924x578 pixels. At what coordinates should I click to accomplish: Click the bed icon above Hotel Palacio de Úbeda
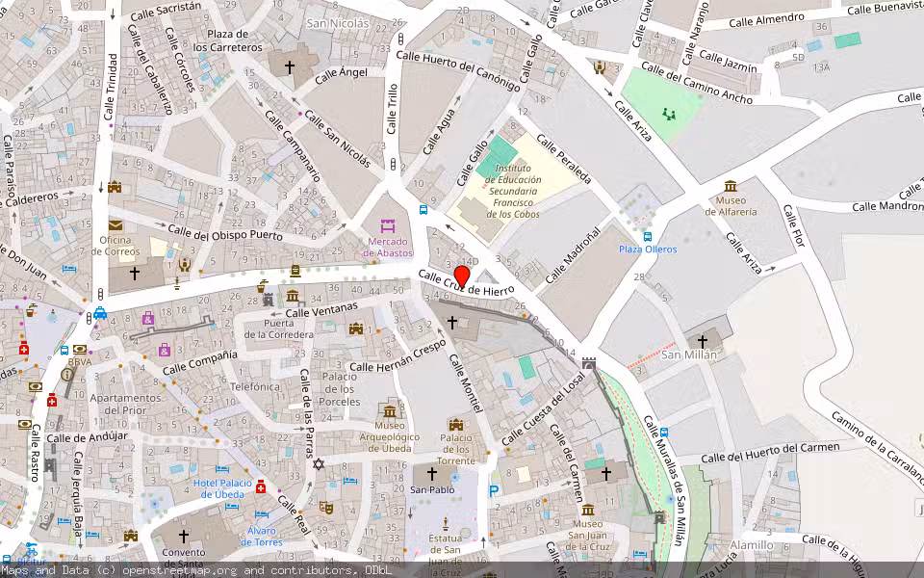click(222, 469)
